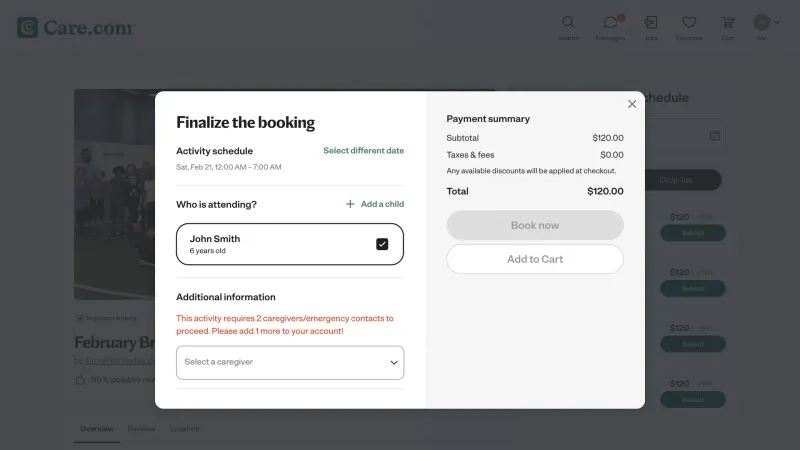The width and height of the screenshot is (800, 450).
Task: Click Add a child link
Action: click(382, 204)
